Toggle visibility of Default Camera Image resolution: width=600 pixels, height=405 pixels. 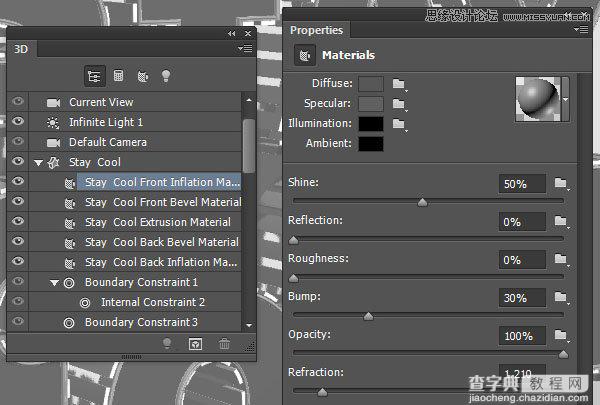pyautogui.click(x=18, y=141)
